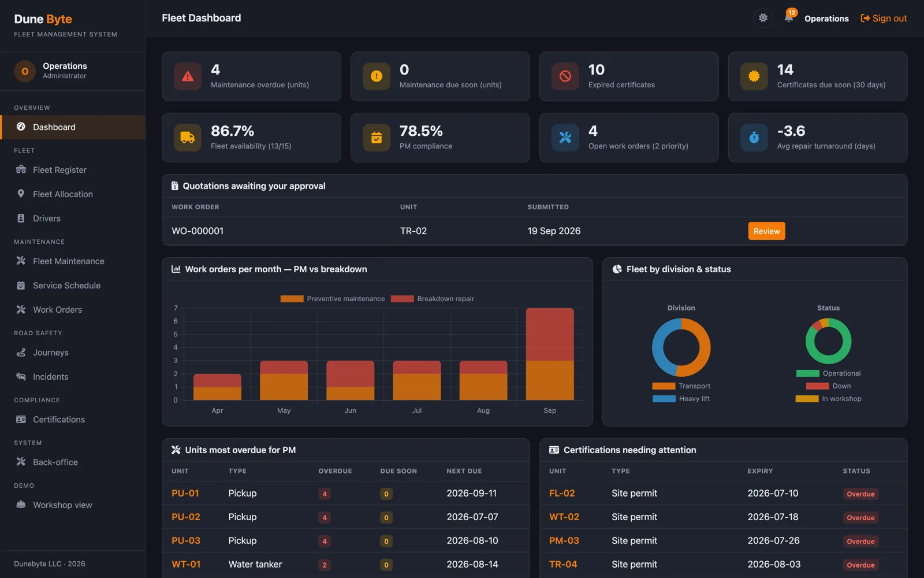Click the Incidents crash icon
The height and width of the screenshot is (578, 924).
(21, 376)
